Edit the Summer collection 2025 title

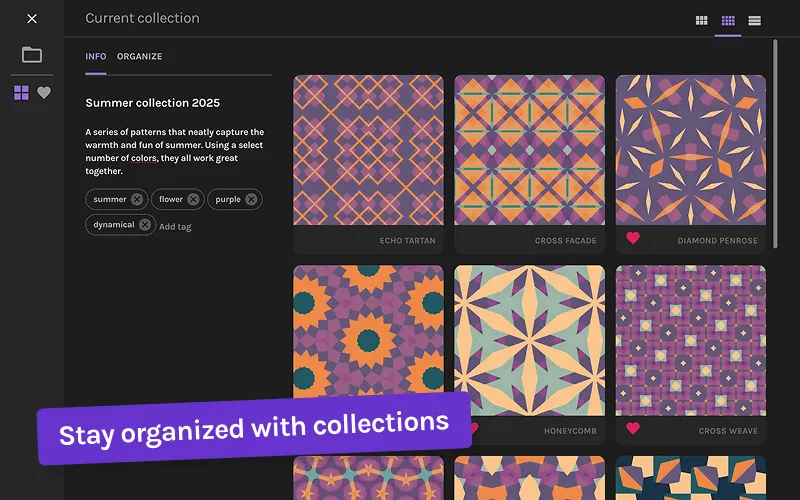click(x=153, y=103)
